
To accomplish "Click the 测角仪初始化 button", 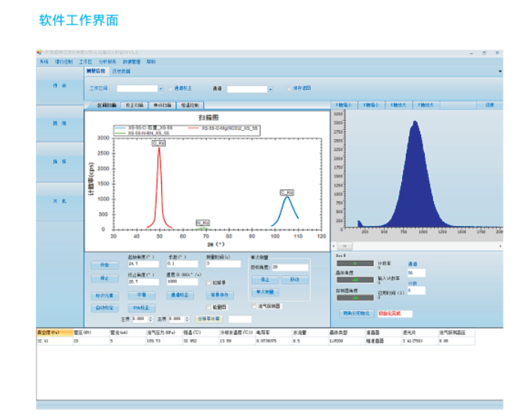I will [356, 313].
